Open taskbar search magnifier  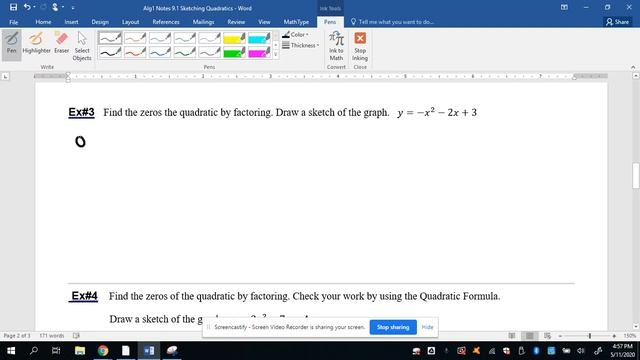pos(34,351)
